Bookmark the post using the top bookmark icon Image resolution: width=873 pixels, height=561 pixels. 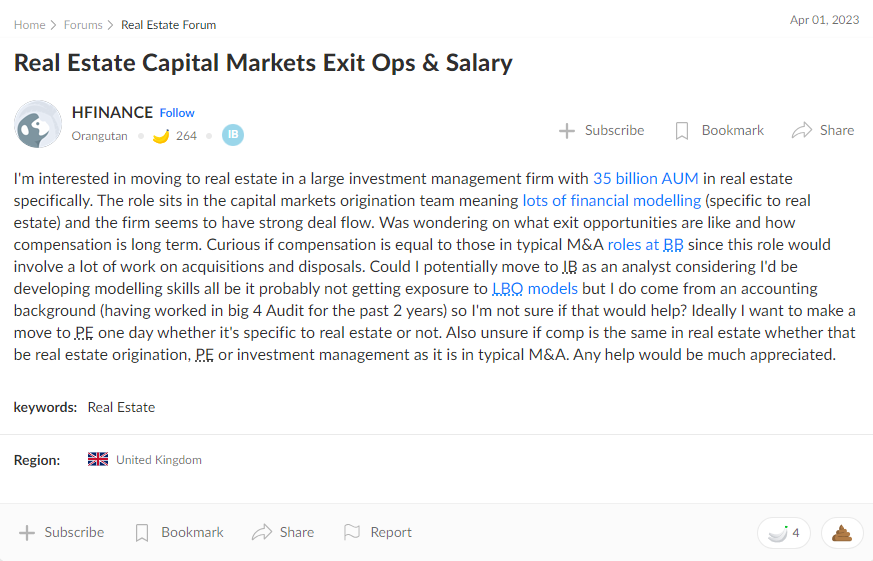coord(682,130)
